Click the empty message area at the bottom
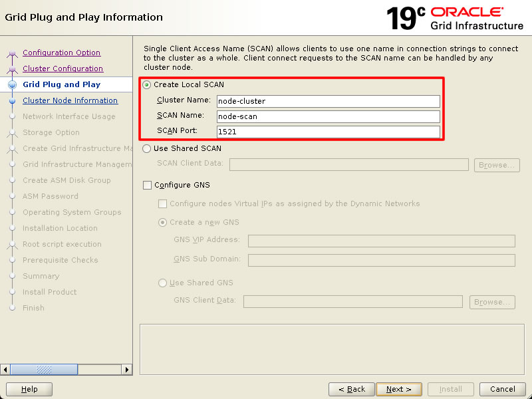The image size is (532, 399). coord(332,350)
